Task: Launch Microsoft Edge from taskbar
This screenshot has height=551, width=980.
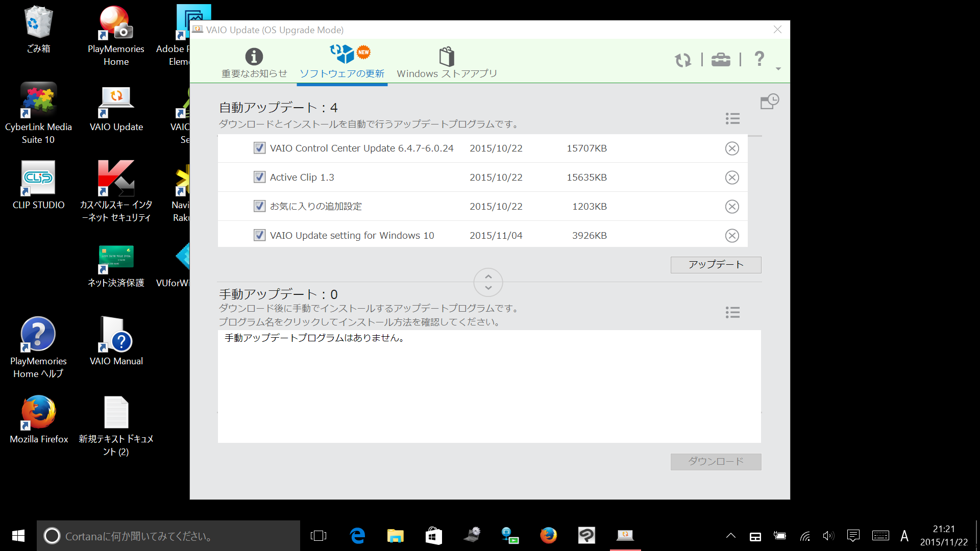Action: (x=357, y=536)
